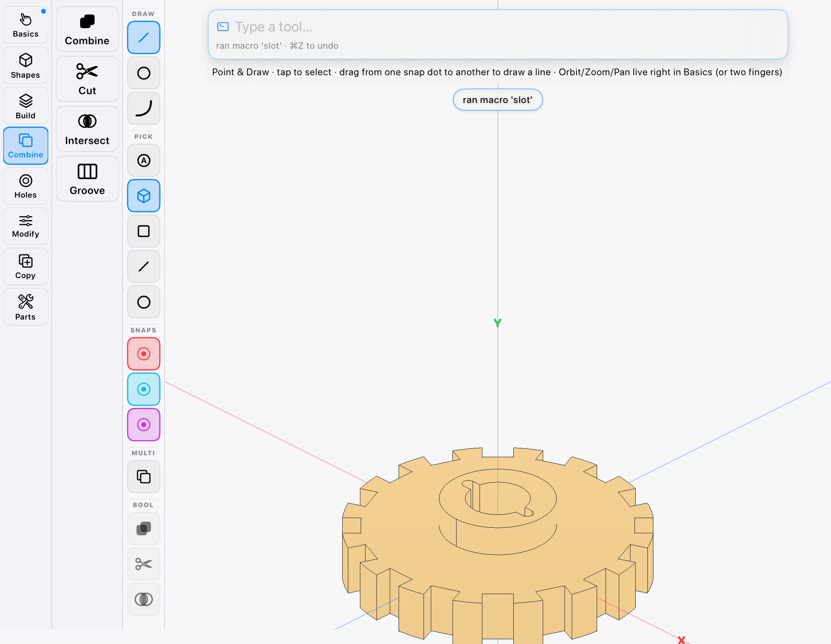Screen dimensions: 831x644
Task: Toggle Pick face square mode
Action: point(144,231)
